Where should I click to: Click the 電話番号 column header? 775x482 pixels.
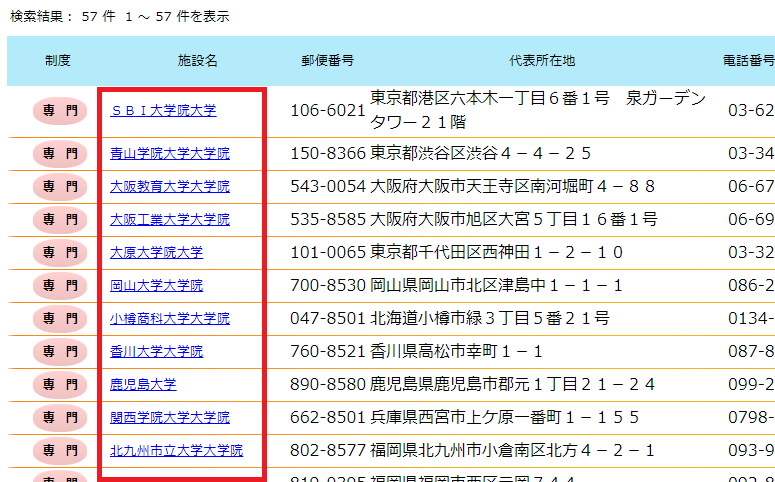[749, 61]
